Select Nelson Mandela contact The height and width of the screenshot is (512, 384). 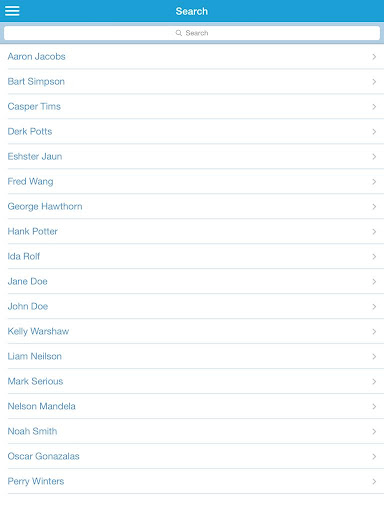(192, 407)
